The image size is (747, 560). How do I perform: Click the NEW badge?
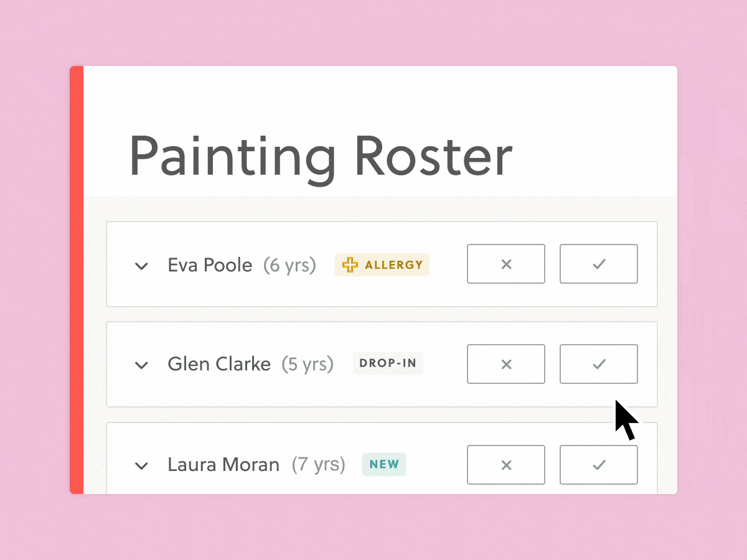pyautogui.click(x=384, y=464)
